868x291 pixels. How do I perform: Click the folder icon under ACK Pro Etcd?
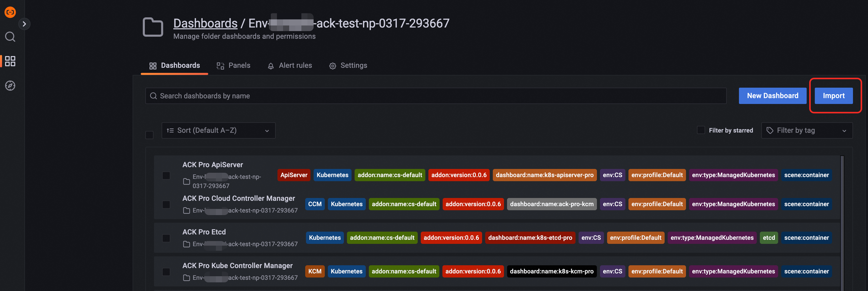pos(186,244)
